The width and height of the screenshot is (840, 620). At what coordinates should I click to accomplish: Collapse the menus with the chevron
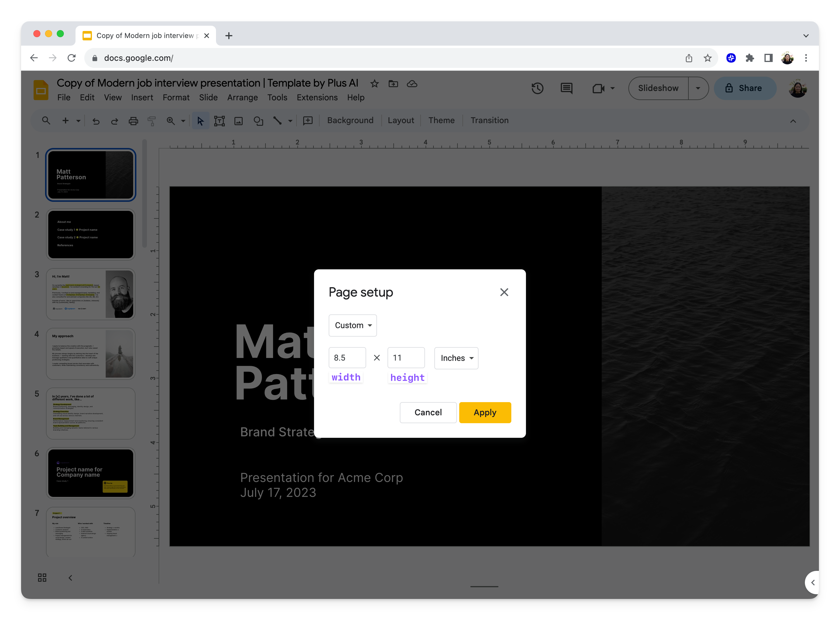coord(793,121)
